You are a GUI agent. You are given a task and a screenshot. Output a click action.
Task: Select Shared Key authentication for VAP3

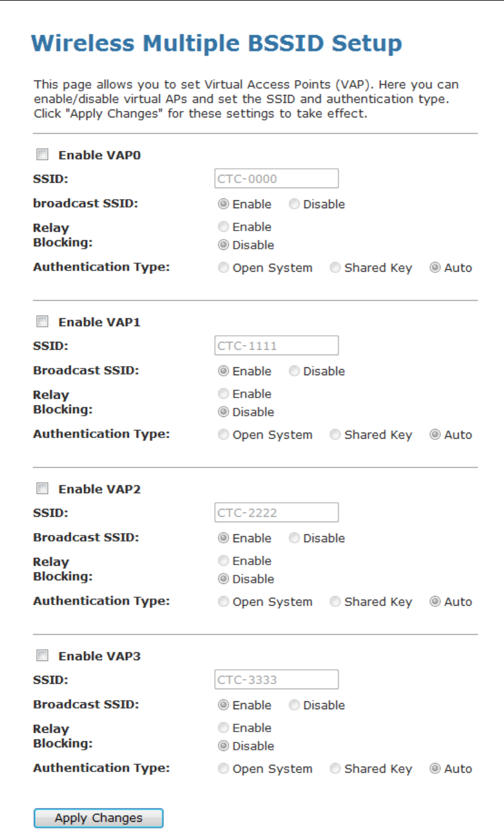pyautogui.click(x=335, y=769)
